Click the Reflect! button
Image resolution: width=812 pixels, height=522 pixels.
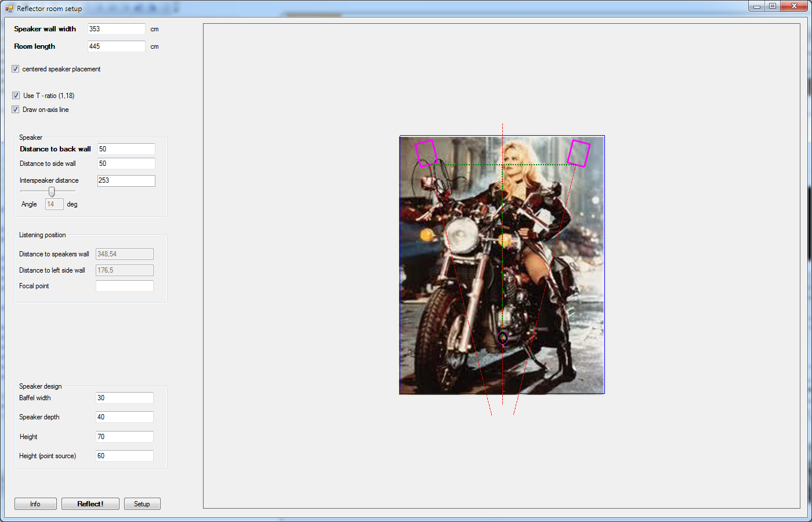coord(90,504)
